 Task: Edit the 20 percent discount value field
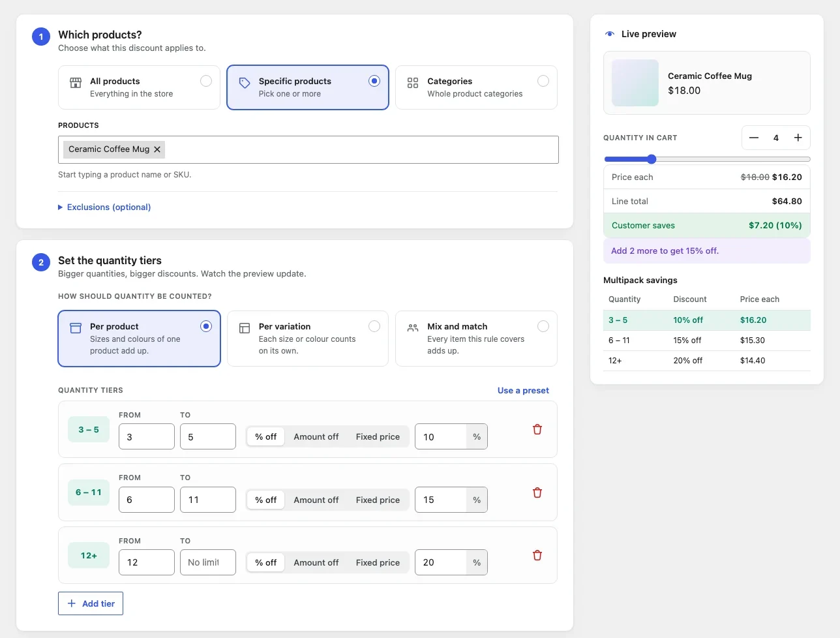(x=441, y=562)
